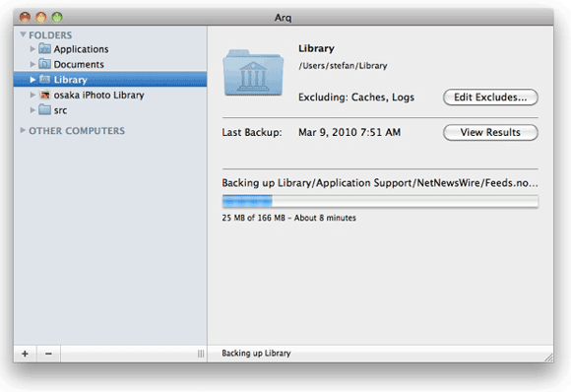
Task: Click the Backing up Library status bar text
Action: point(256,353)
